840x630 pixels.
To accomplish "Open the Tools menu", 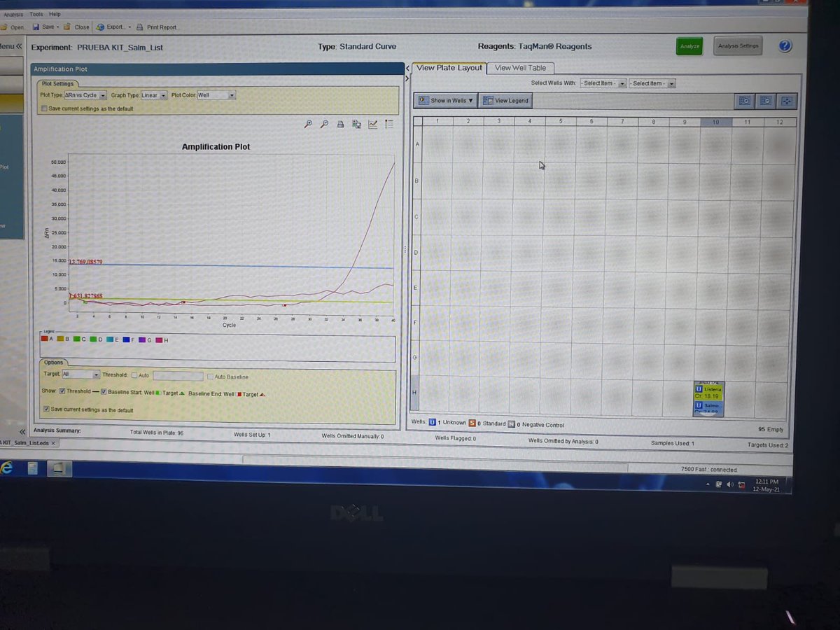I will coord(36,14).
